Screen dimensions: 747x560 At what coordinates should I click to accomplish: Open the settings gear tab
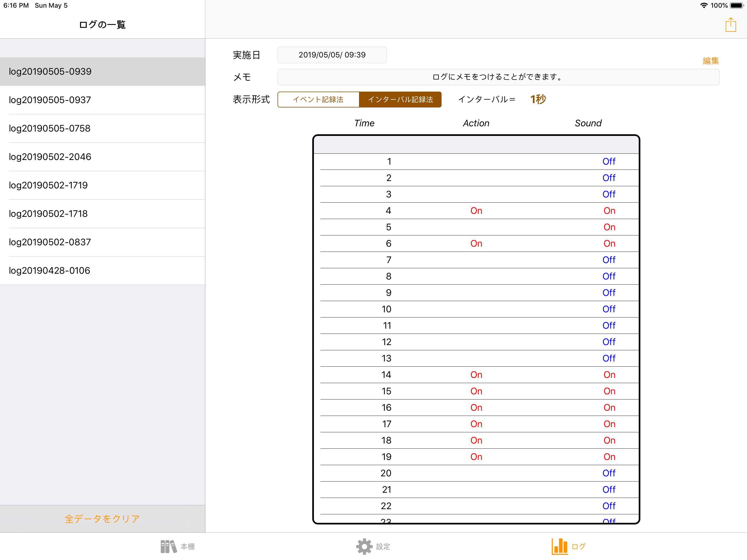[x=364, y=546]
